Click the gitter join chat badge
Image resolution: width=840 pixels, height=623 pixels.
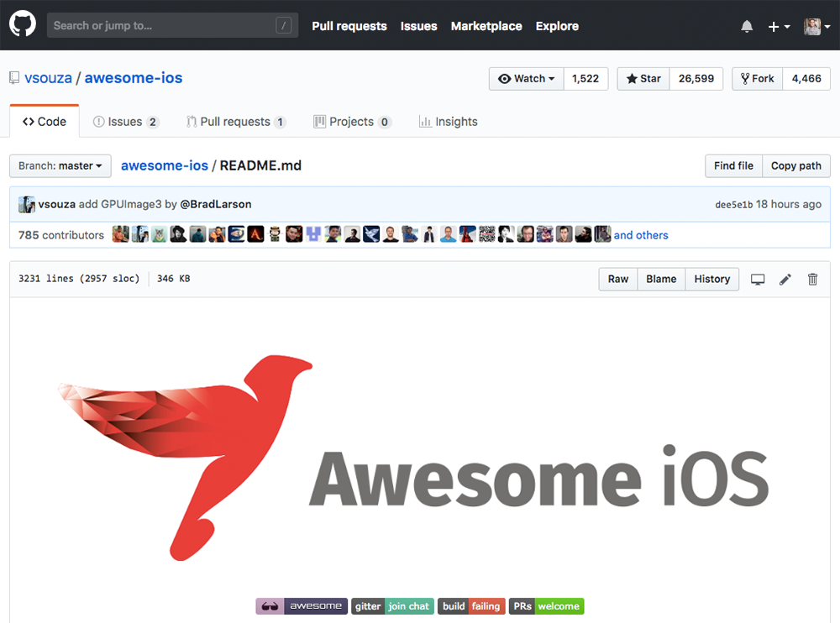click(x=392, y=606)
